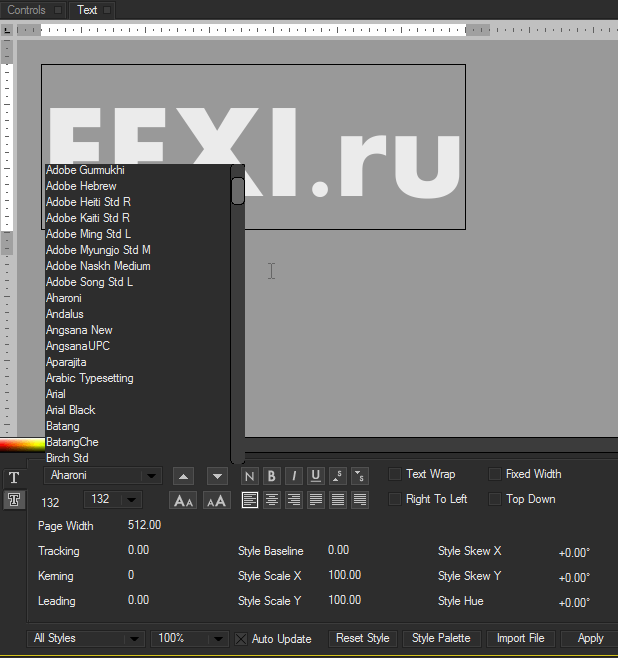Choose Adobe Hebrew from font list
Screen dimensions: 618x658
[81, 186]
